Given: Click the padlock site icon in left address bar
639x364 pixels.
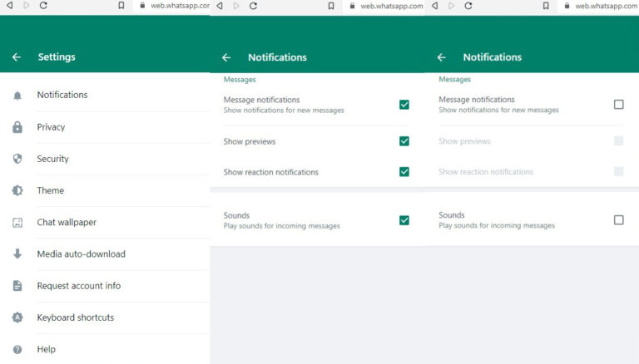Looking at the screenshot, I should 142,6.
